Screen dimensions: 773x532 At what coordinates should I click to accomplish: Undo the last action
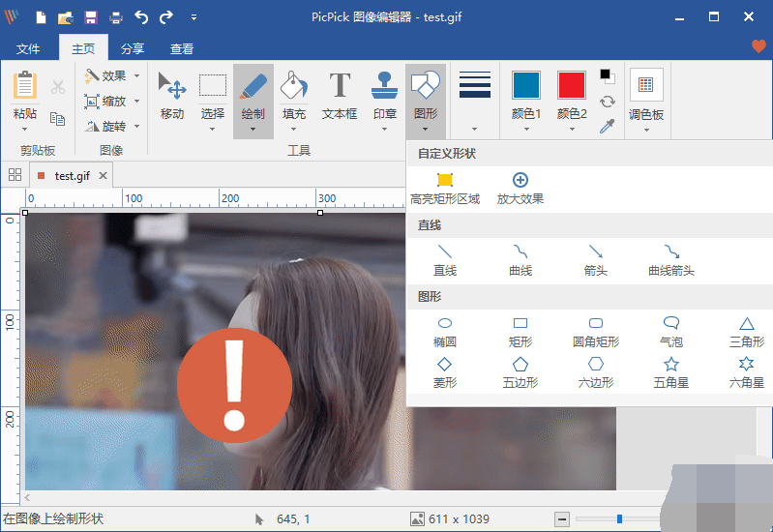[x=141, y=17]
